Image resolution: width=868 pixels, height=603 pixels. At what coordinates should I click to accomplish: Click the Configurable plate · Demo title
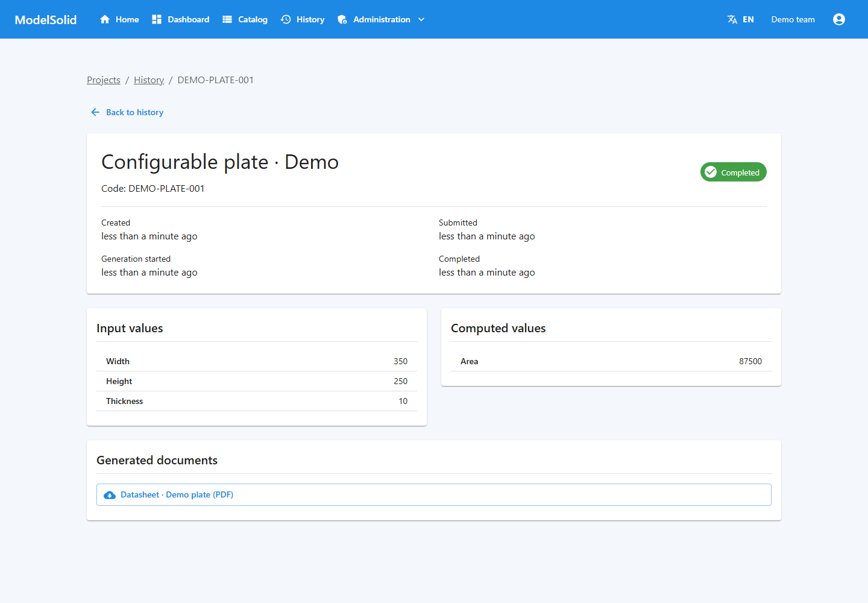(220, 162)
